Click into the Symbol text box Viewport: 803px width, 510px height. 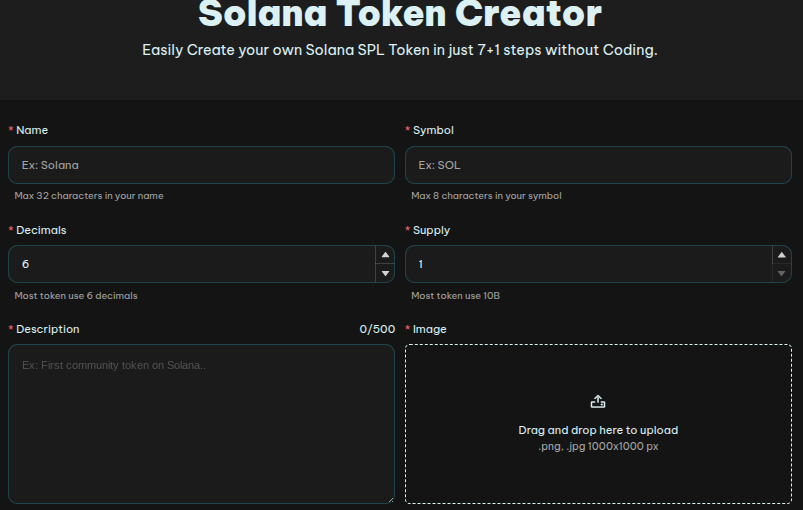598,165
